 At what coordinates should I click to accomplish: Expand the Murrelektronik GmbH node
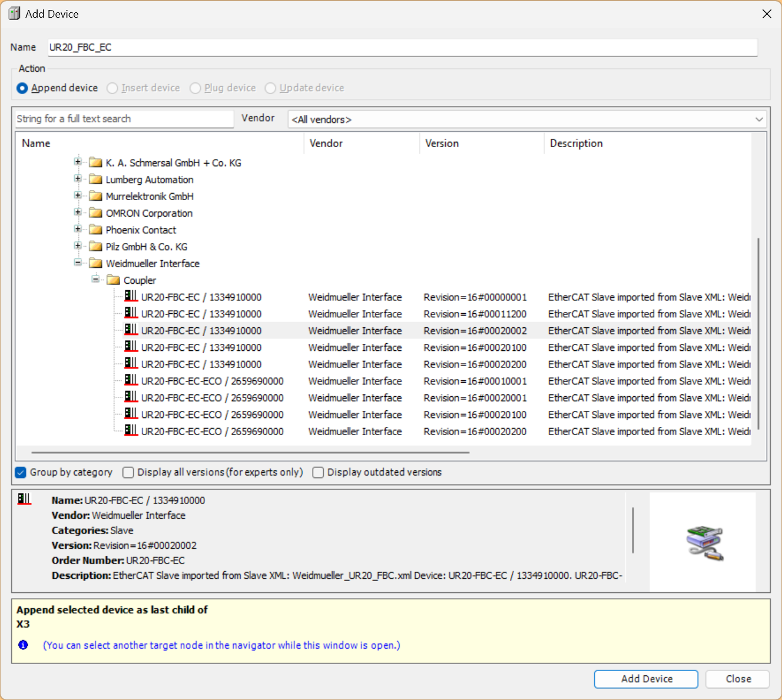click(78, 195)
